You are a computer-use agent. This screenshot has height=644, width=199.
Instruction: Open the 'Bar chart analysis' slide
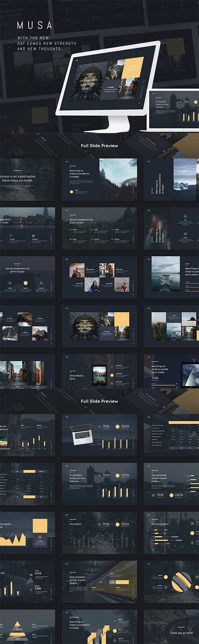pos(172,533)
